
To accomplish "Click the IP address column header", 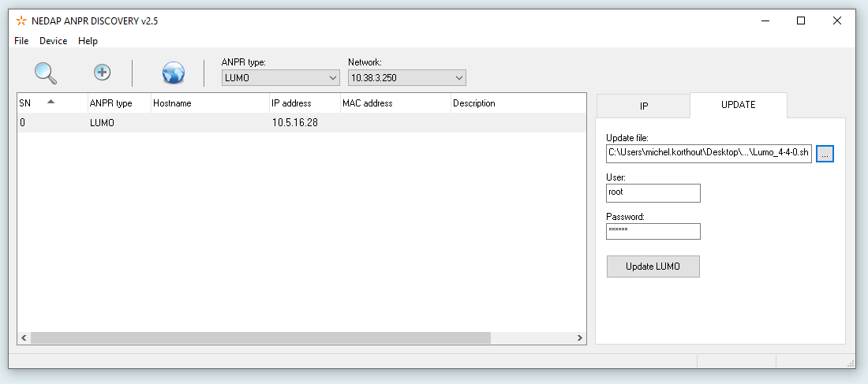I will pyautogui.click(x=305, y=103).
